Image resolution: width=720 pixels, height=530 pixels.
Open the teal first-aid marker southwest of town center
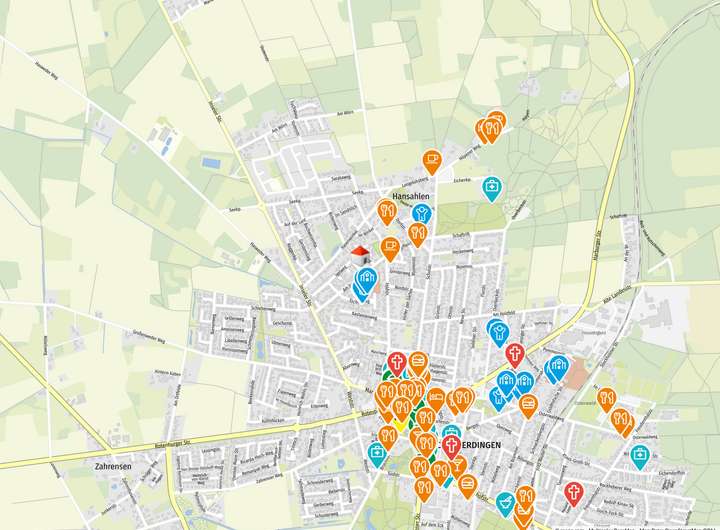click(x=377, y=452)
